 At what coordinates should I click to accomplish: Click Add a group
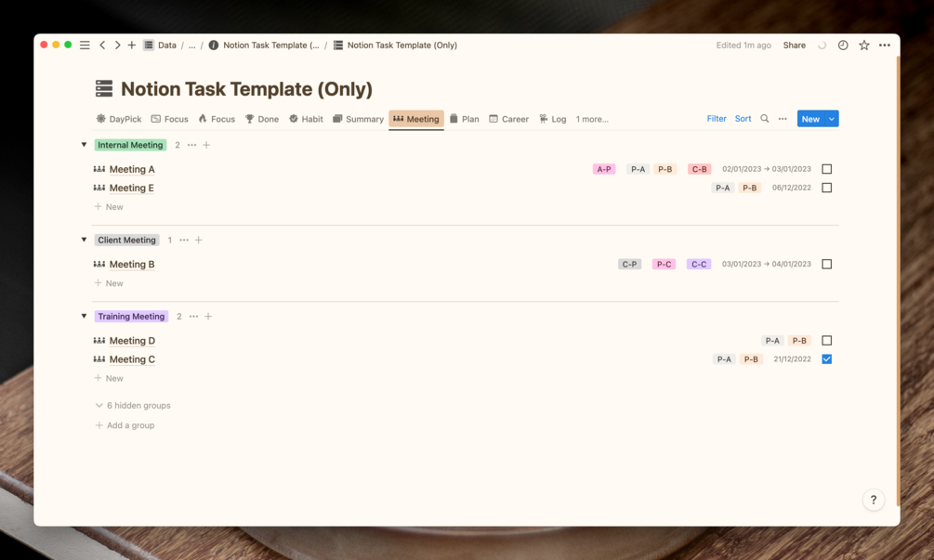click(x=125, y=425)
